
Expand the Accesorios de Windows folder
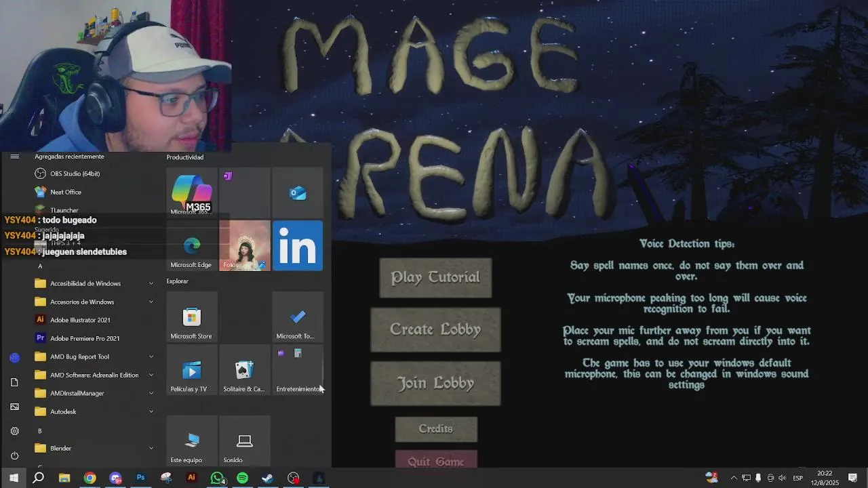click(x=95, y=302)
